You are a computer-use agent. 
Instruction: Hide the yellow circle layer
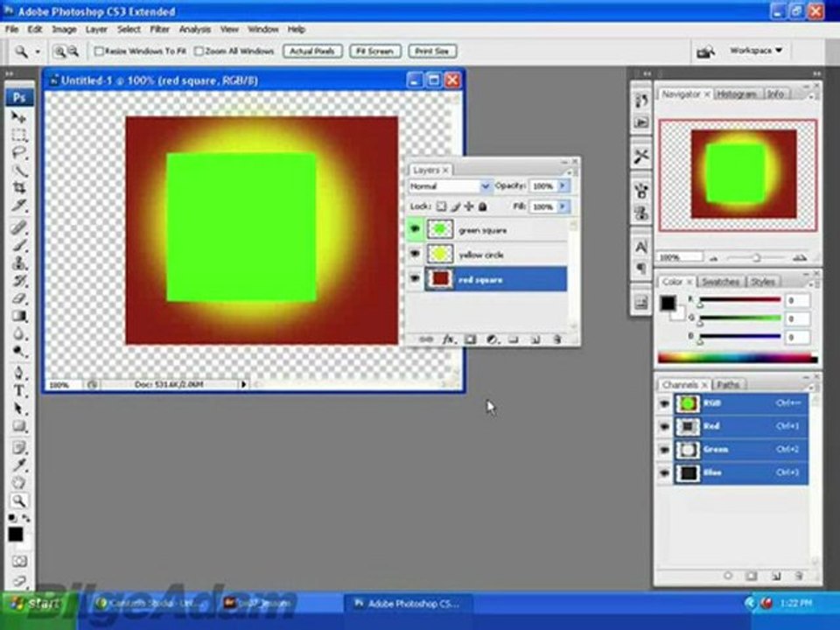(415, 254)
